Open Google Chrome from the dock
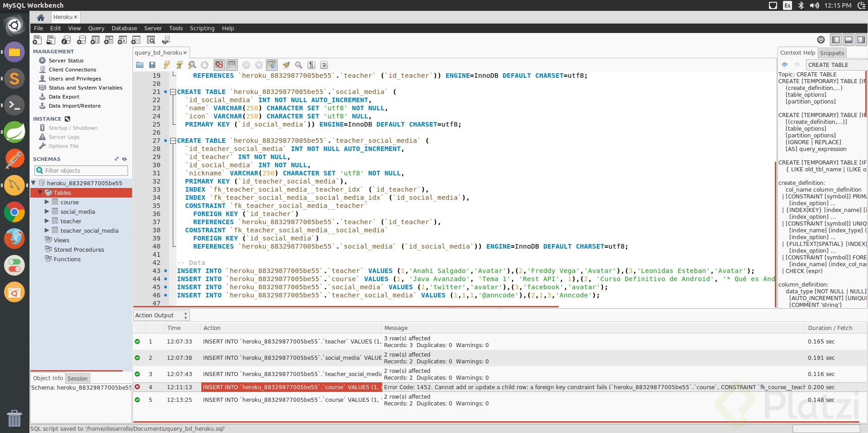 tap(14, 212)
